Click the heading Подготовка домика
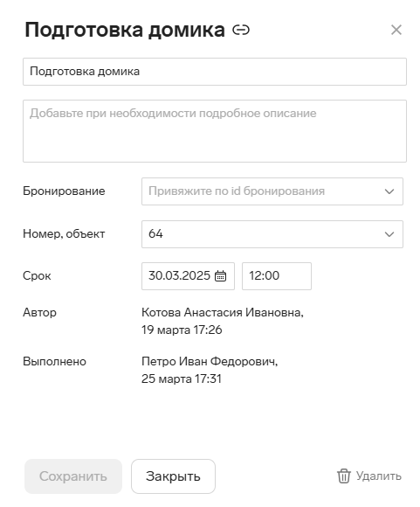The width and height of the screenshot is (420, 507). 125,30
